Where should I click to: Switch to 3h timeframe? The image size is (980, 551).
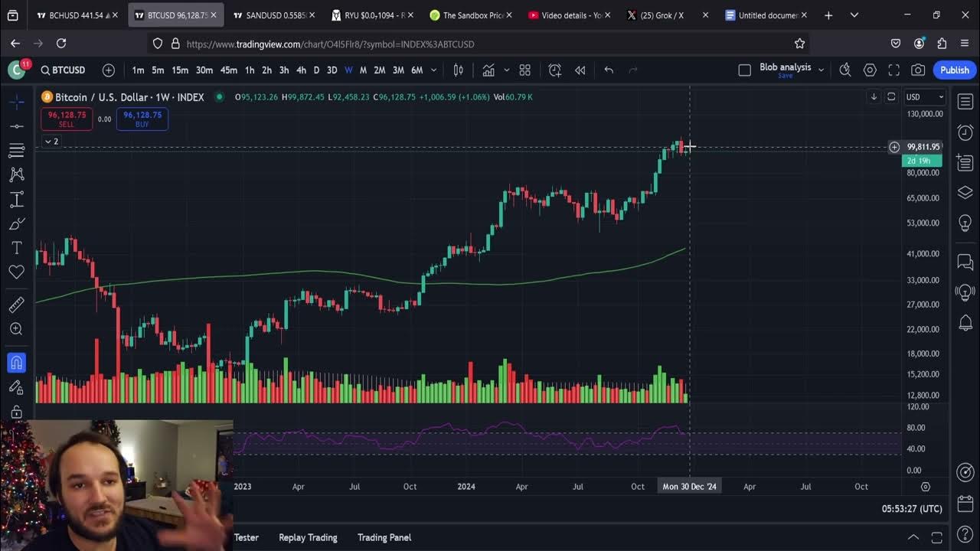(284, 70)
